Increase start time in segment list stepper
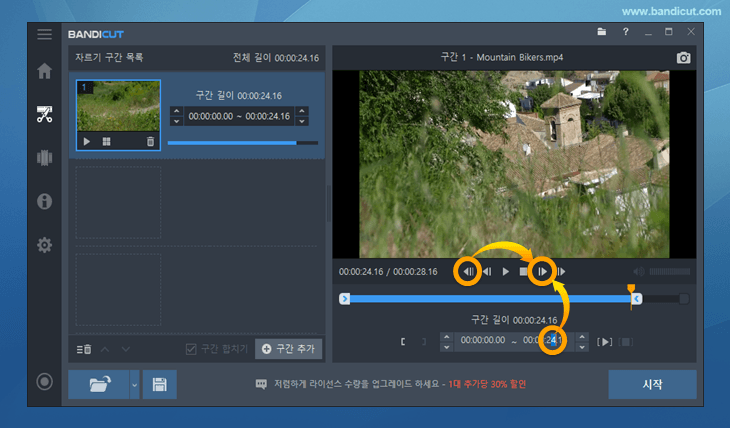Screen dimensions: 730x428 [176, 111]
